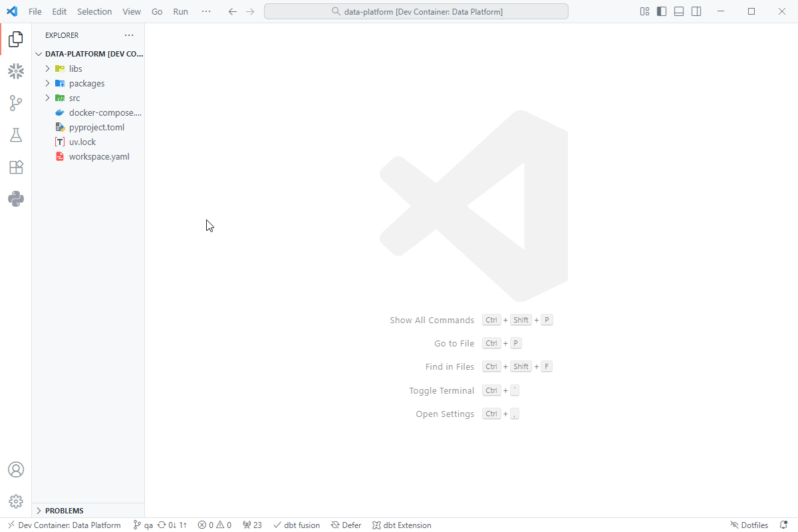Open the Python extension panel
Image resolution: width=798 pixels, height=532 pixels.
tap(16, 199)
